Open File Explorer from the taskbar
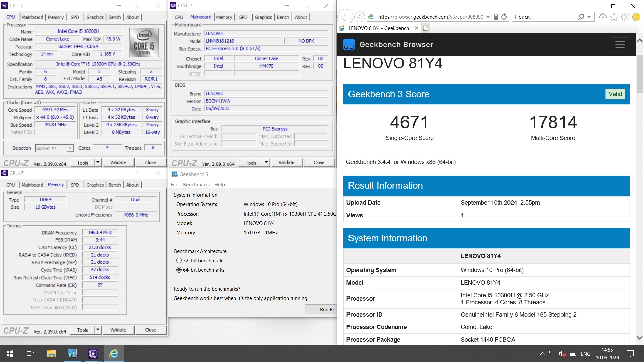This screenshot has height=362, width=644. (x=51, y=354)
